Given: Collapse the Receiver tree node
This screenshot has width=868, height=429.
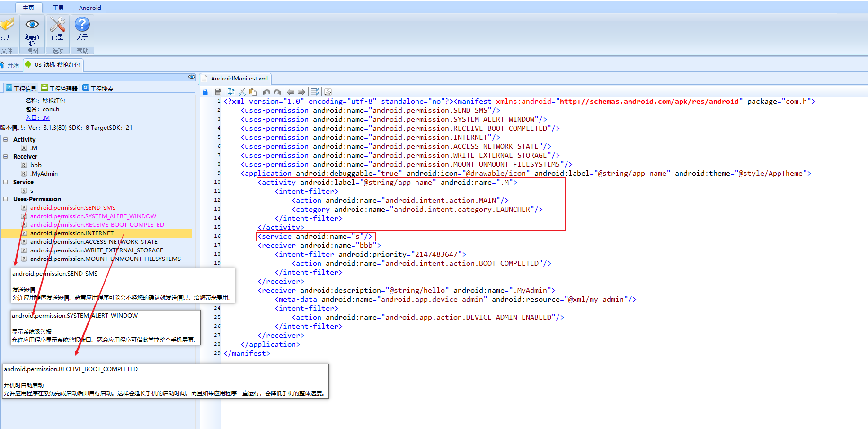Looking at the screenshot, I should [6, 157].
